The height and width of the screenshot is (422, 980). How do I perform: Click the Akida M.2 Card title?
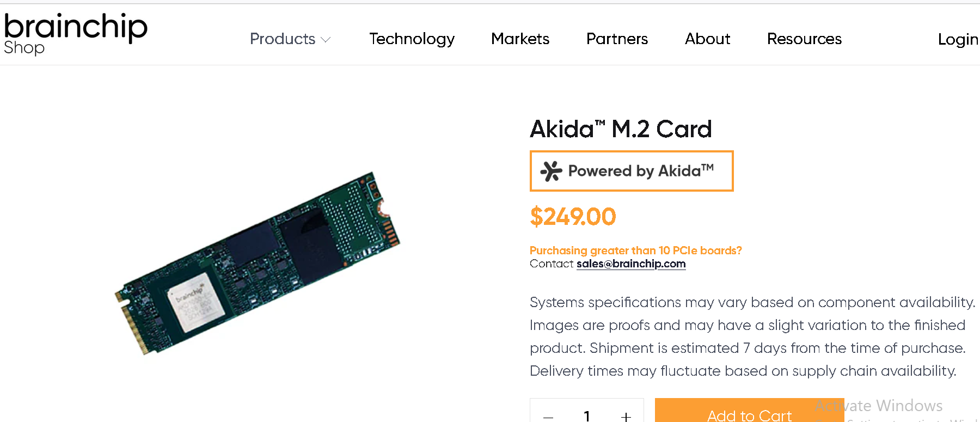[x=621, y=129]
